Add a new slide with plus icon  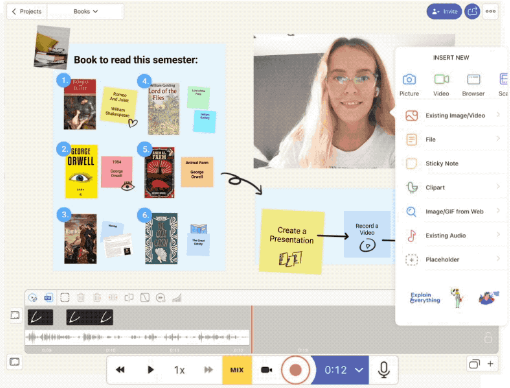(x=490, y=364)
